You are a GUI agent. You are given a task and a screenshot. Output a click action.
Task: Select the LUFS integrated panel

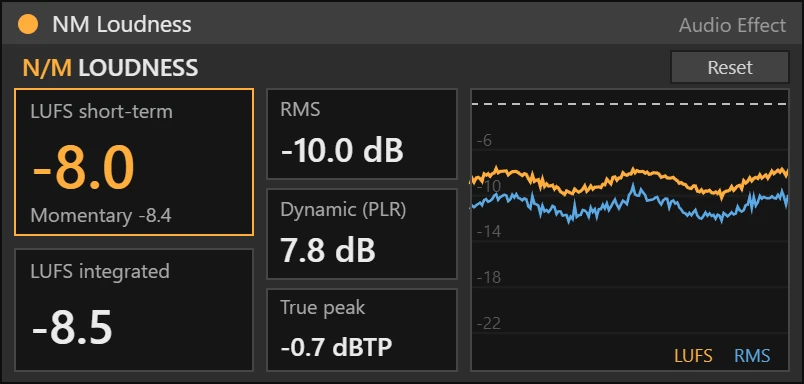point(134,310)
